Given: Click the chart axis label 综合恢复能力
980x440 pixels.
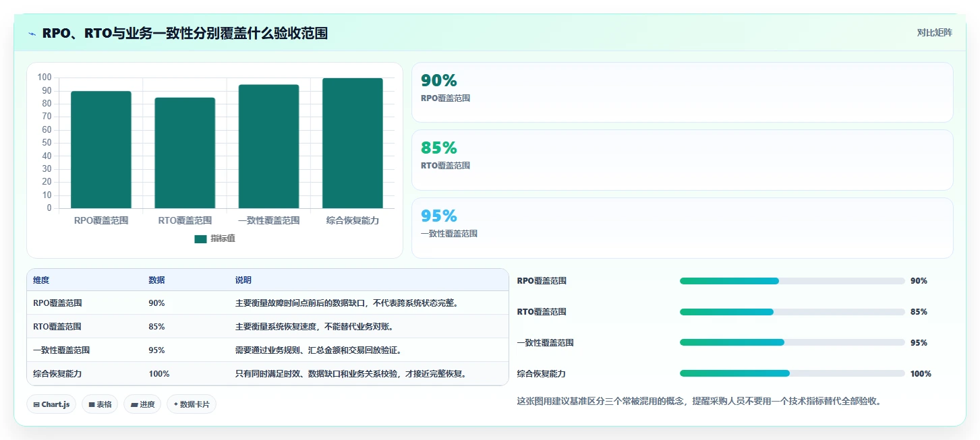Looking at the screenshot, I should [x=353, y=220].
